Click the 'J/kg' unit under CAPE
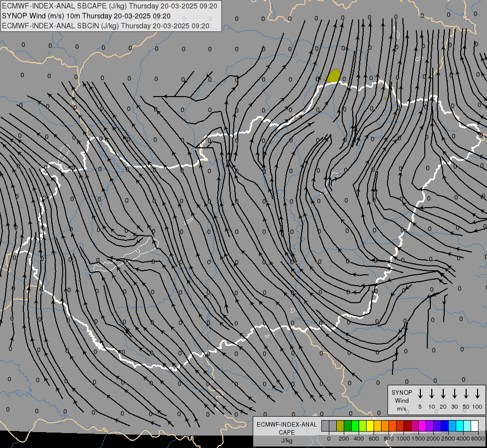Screen dimensions: 487x448 pos(287,441)
